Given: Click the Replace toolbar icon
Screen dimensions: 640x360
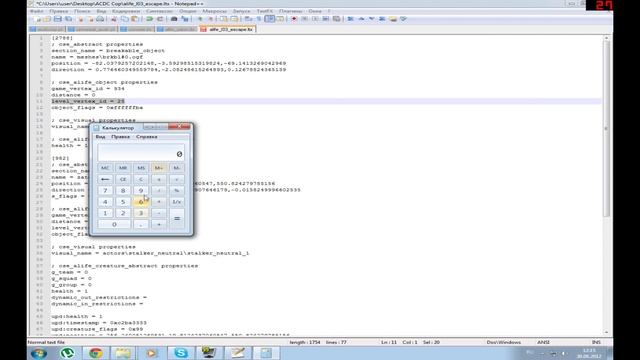Looking at the screenshot, I should pyautogui.click(x=185, y=19).
